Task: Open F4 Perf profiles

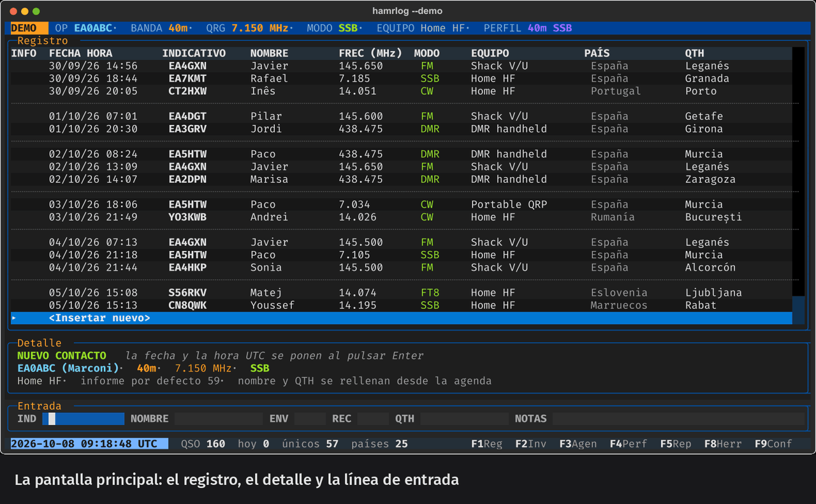Action: [x=628, y=443]
